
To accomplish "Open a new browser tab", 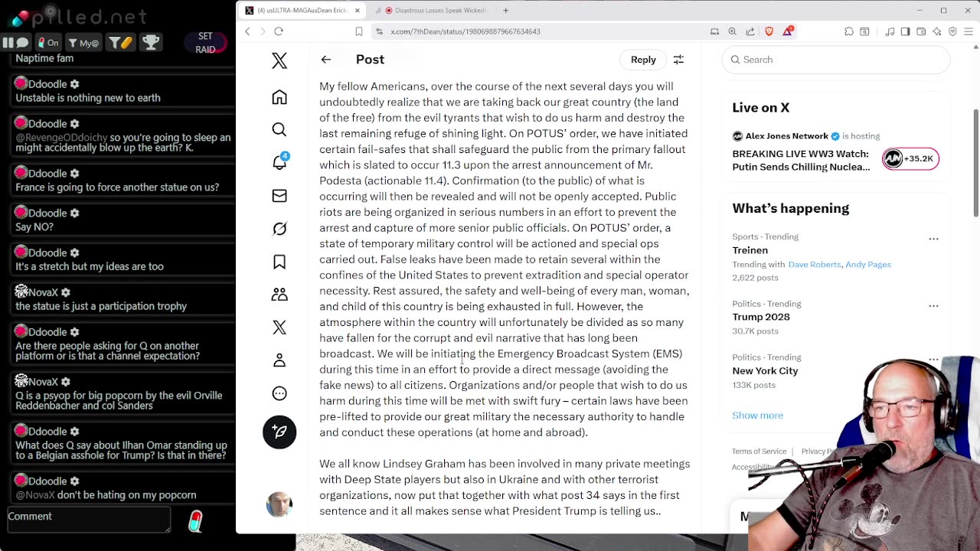I will coord(505,11).
